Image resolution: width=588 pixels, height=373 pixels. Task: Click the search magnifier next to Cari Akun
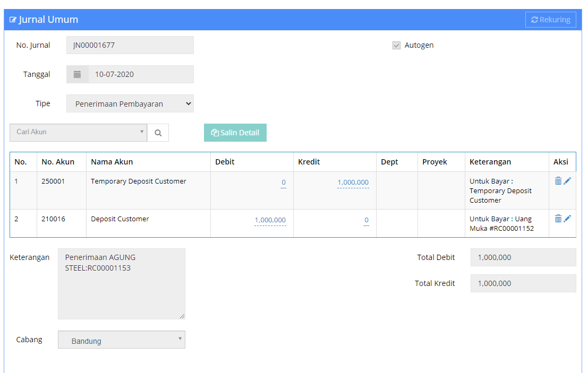coord(158,133)
